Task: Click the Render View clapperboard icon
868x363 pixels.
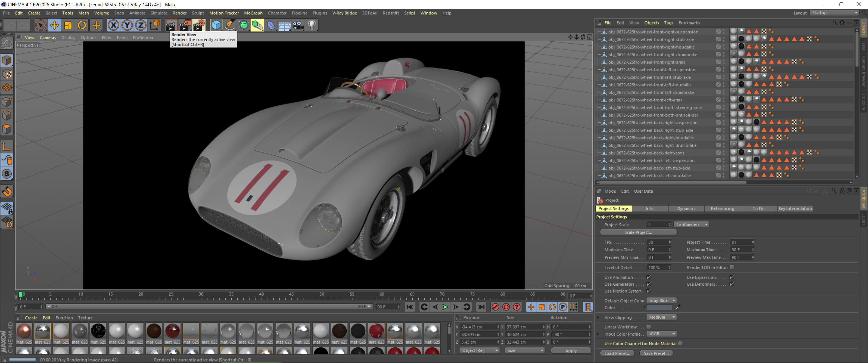Action: [x=171, y=25]
